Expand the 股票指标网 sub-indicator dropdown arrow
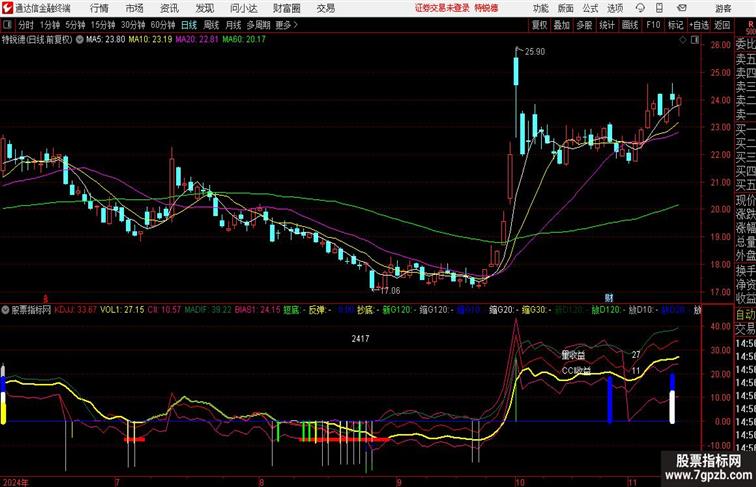Viewport: 756px width, 487px height. click(x=5, y=310)
